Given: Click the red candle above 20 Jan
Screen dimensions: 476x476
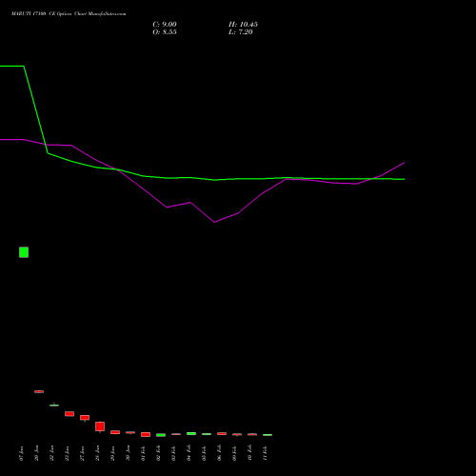Looking at the screenshot, I should click(x=39, y=391).
